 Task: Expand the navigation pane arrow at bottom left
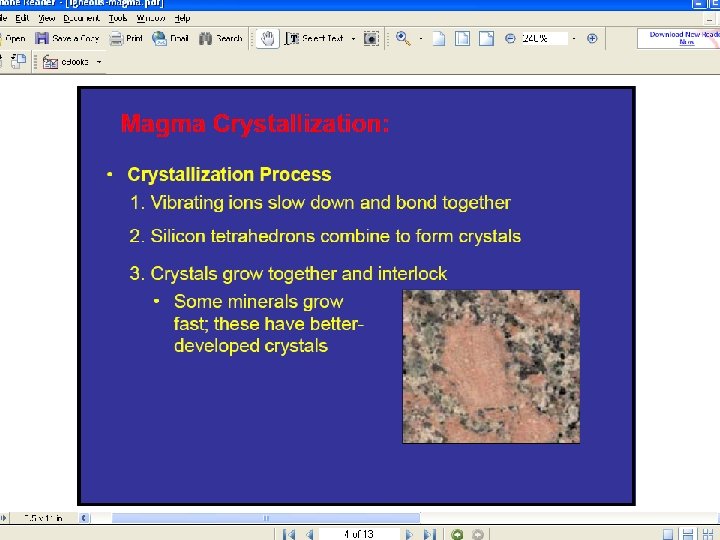pyautogui.click(x=3, y=518)
